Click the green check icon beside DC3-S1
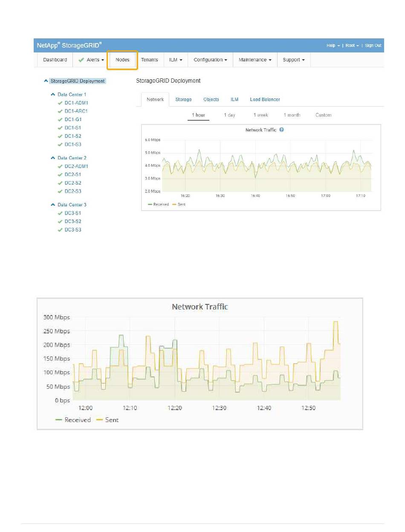 tap(60, 213)
